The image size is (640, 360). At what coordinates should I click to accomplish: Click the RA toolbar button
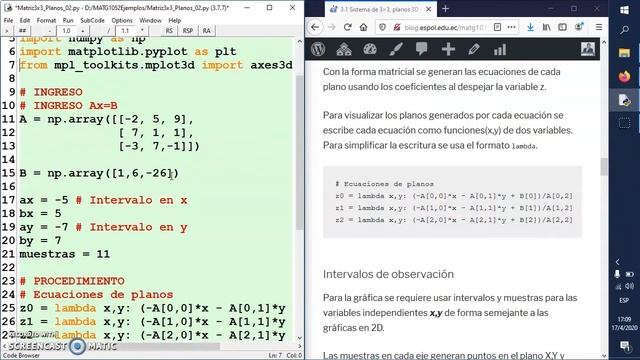(207, 31)
